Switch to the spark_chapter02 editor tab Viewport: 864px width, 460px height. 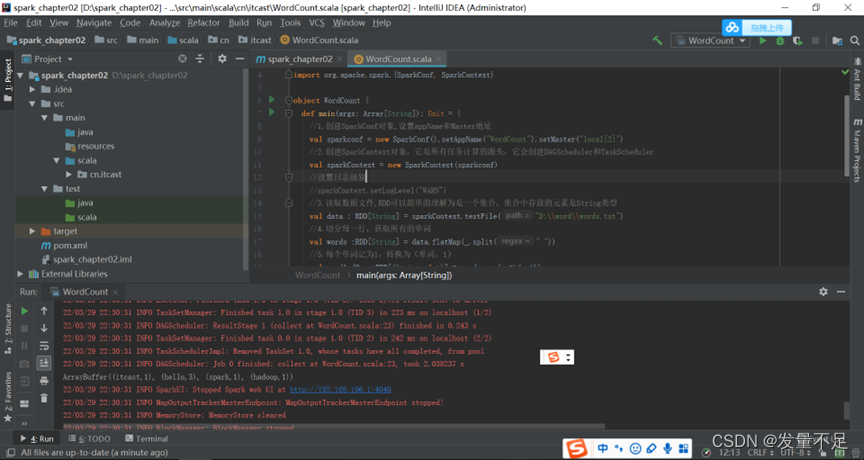(x=299, y=59)
